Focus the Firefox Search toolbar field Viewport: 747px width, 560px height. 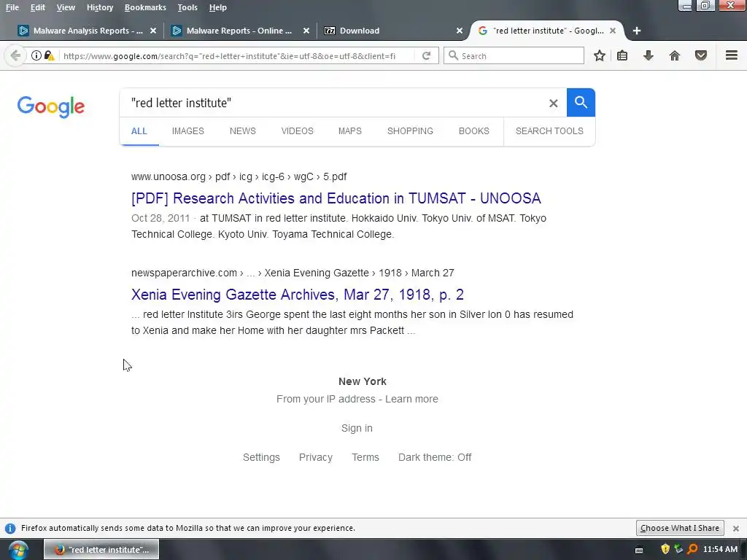coord(514,55)
